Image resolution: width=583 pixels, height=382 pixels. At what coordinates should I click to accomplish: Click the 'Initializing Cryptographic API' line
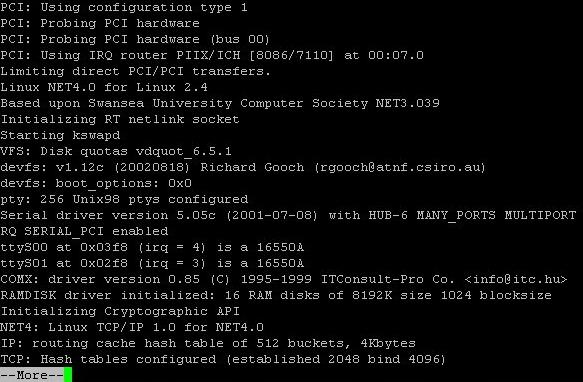pyautogui.click(x=120, y=311)
